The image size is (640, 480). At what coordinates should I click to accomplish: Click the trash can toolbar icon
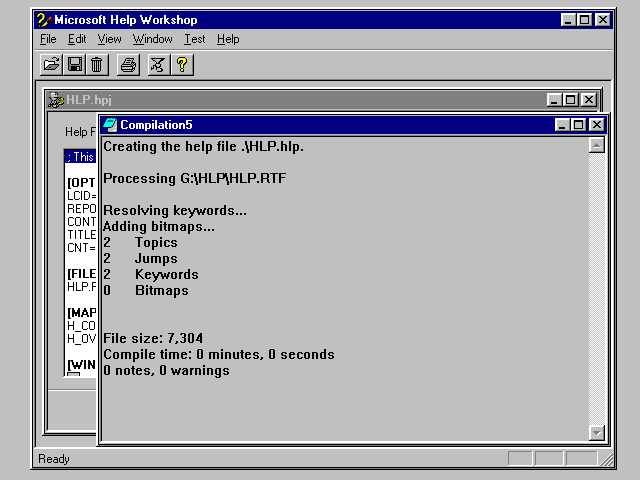click(x=97, y=65)
